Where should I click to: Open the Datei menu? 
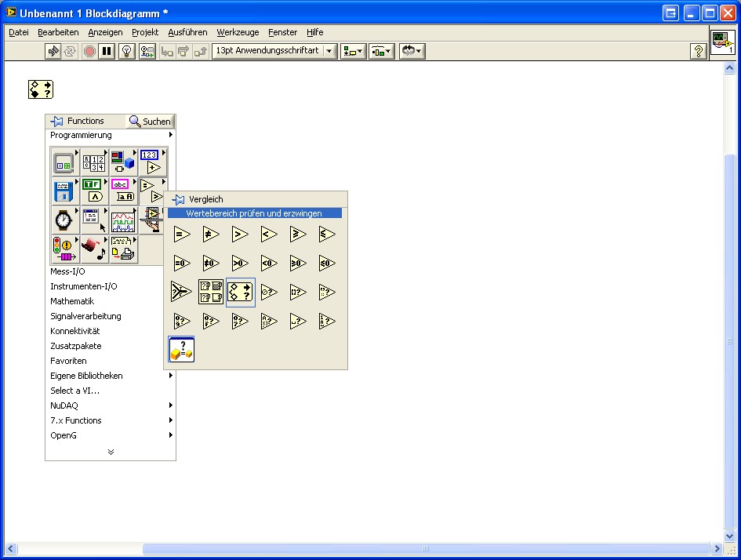click(19, 32)
